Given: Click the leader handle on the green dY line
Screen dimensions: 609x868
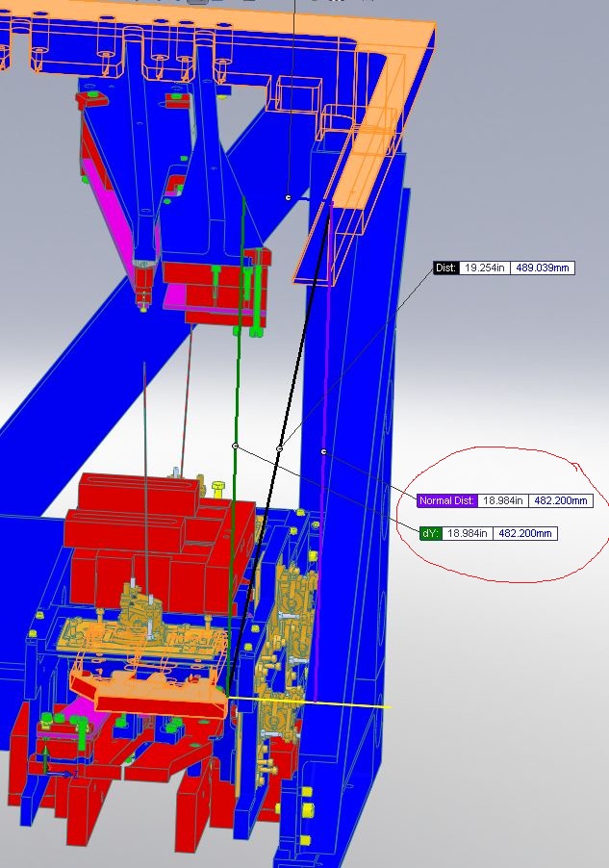Looking at the screenshot, I should [236, 446].
